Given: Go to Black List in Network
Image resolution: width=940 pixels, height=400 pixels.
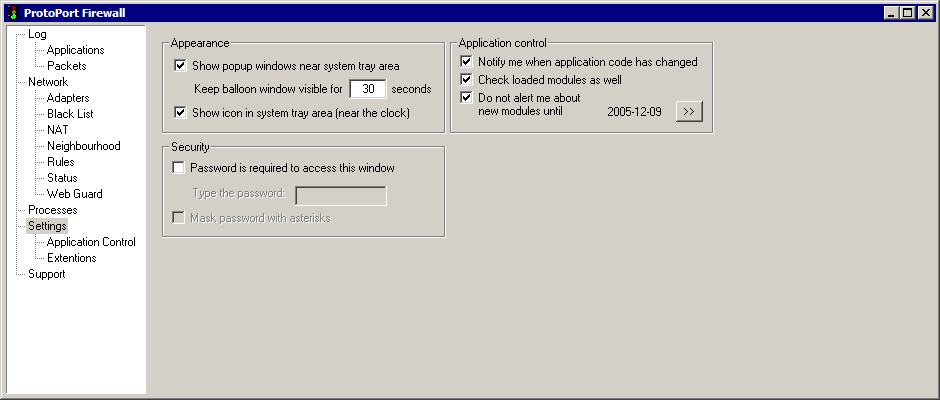Looking at the screenshot, I should 70,114.
